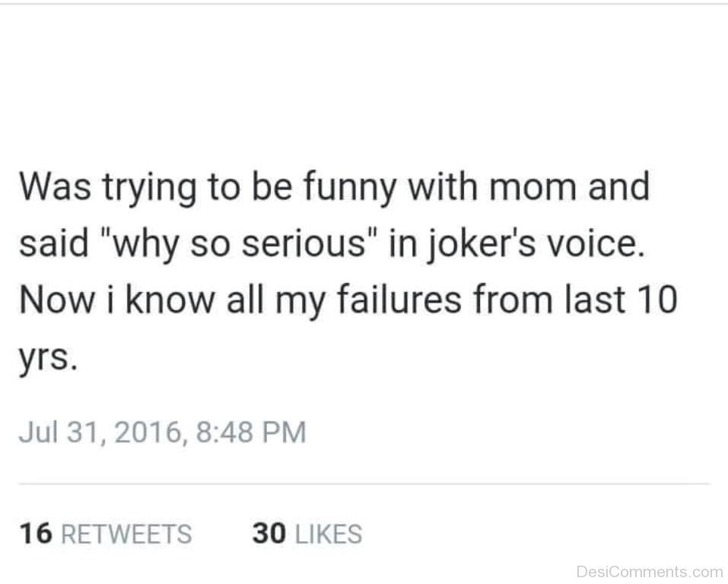The width and height of the screenshot is (728, 584).
Task: Click the DesiComments.com watermark
Action: click(x=650, y=571)
